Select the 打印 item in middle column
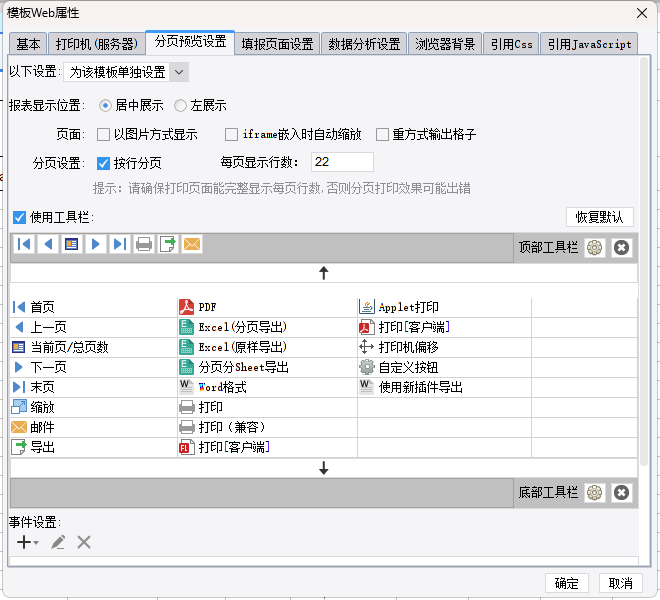 [x=267, y=407]
